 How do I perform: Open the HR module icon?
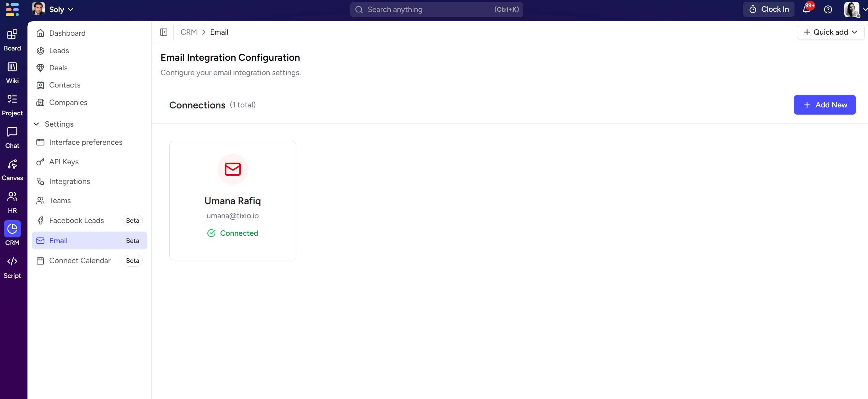pyautogui.click(x=12, y=197)
